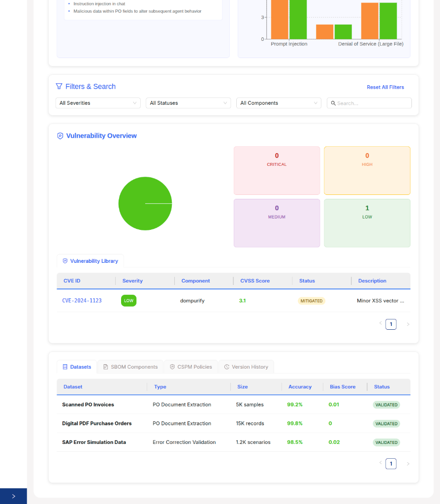The width and height of the screenshot is (440, 504).
Task: Click the Vulnerability Library tab shield icon
Action: (65, 261)
